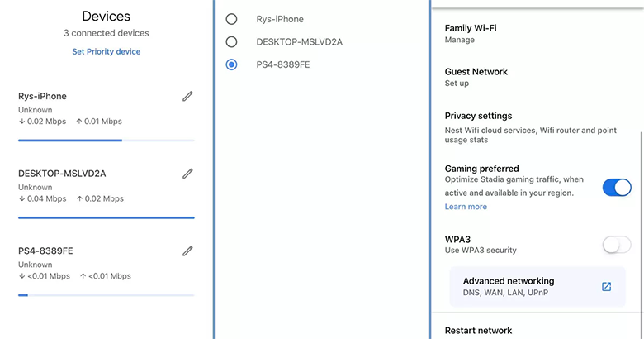This screenshot has height=339, width=644.
Task: Enable the WPA3 security switch
Action: coord(617,244)
